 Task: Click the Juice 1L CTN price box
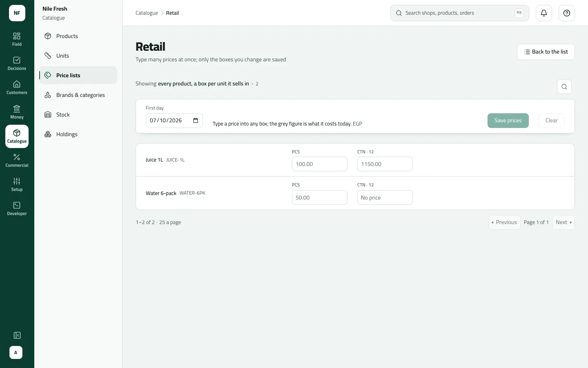point(385,164)
